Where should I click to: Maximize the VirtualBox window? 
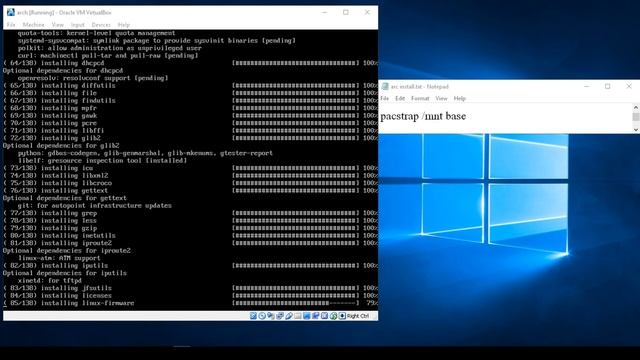[346, 13]
